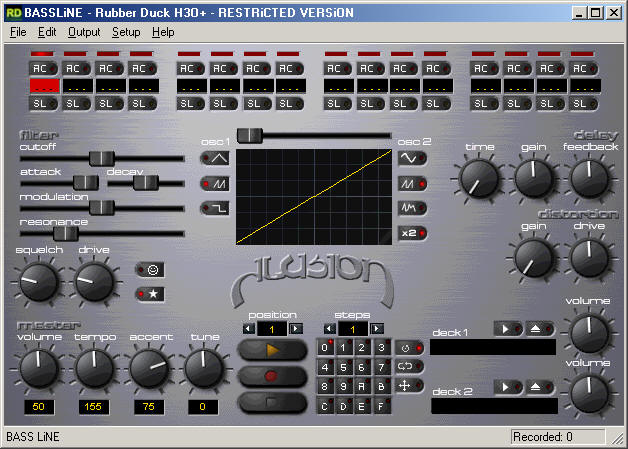The image size is (628, 449).
Task: Decrease steps with left arrow
Action: pyautogui.click(x=330, y=329)
